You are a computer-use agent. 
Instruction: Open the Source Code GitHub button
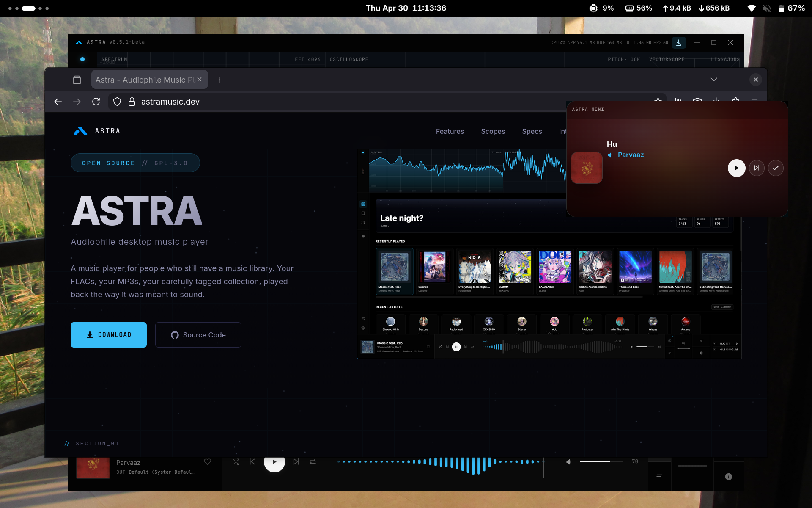(198, 335)
